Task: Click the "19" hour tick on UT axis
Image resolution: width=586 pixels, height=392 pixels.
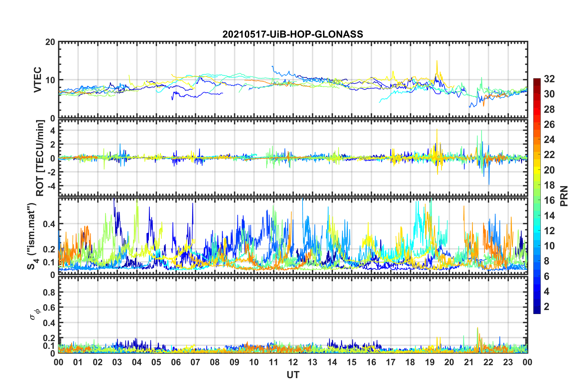Action: (x=430, y=362)
